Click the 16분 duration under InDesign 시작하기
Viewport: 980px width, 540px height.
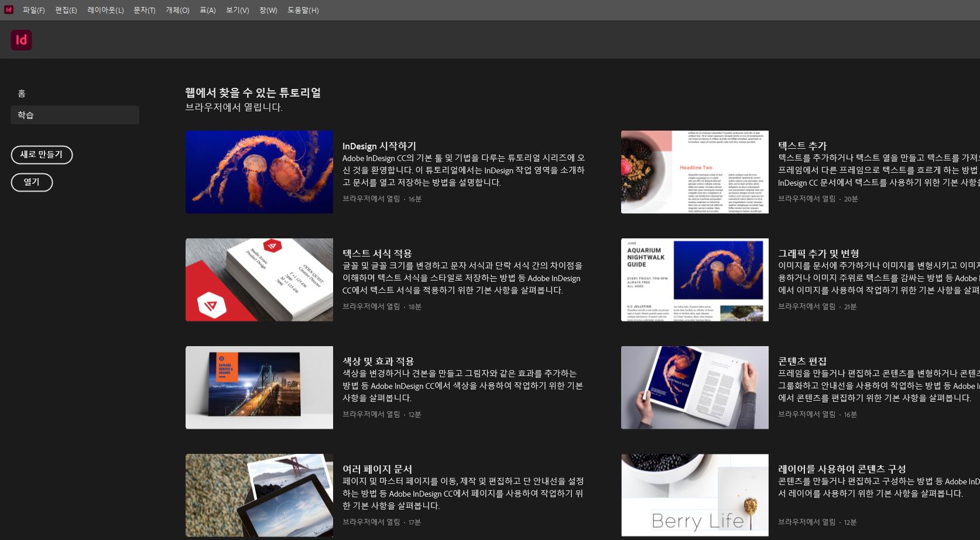tap(414, 199)
